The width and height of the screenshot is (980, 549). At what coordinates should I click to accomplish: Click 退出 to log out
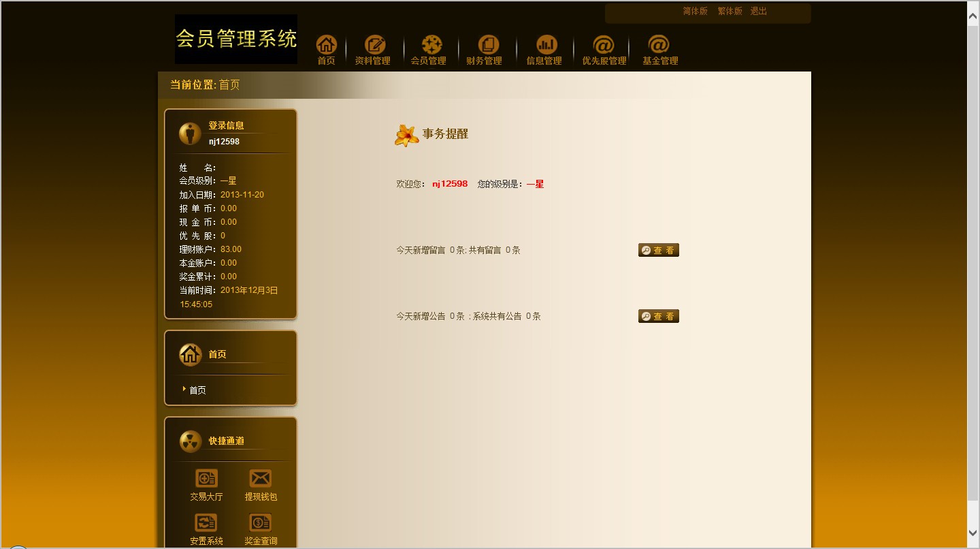coord(758,11)
